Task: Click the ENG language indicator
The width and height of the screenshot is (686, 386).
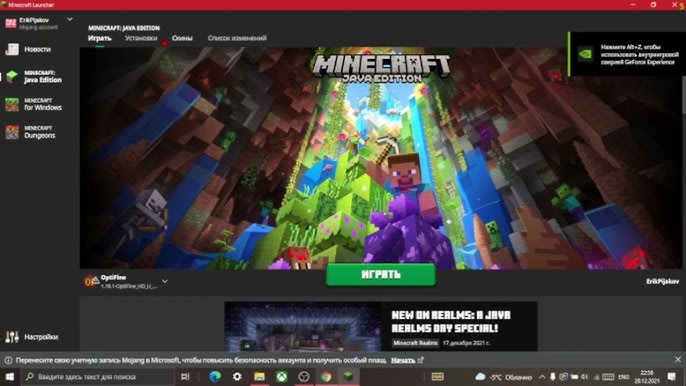Action: [x=623, y=377]
